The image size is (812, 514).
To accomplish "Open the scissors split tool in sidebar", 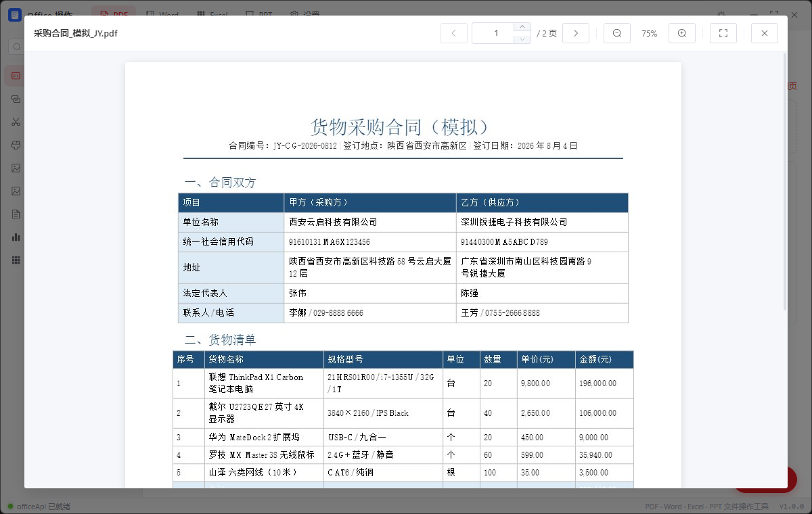I will [x=16, y=122].
